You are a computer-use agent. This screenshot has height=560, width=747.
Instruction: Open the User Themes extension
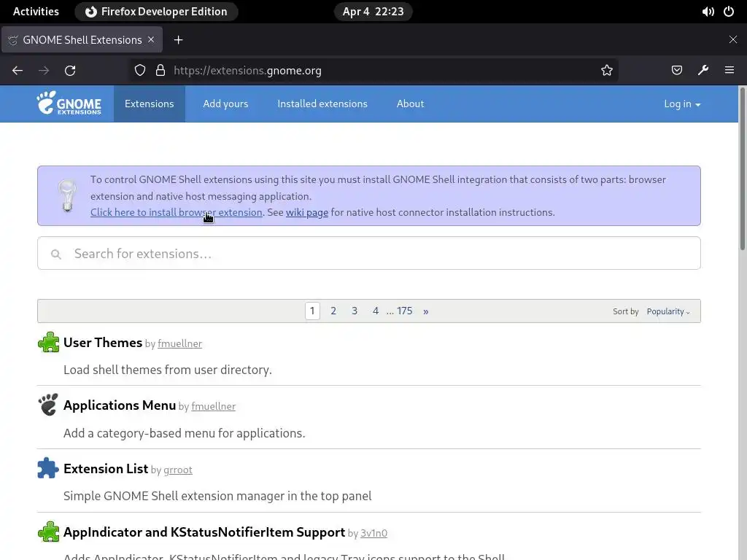click(103, 343)
